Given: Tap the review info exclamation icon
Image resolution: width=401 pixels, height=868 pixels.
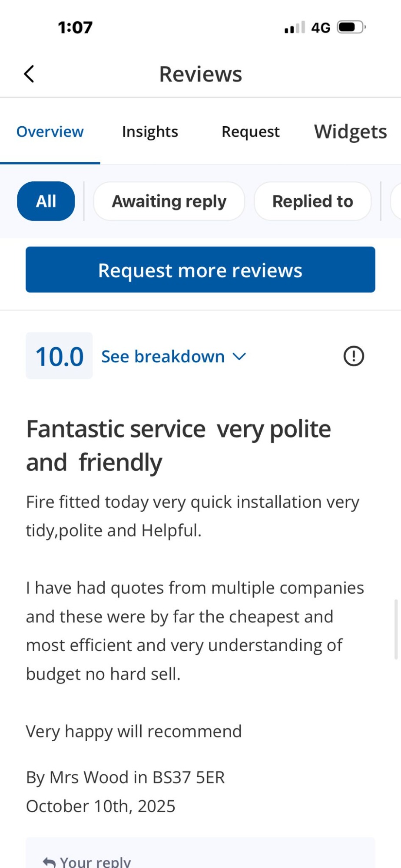Looking at the screenshot, I should 354,356.
